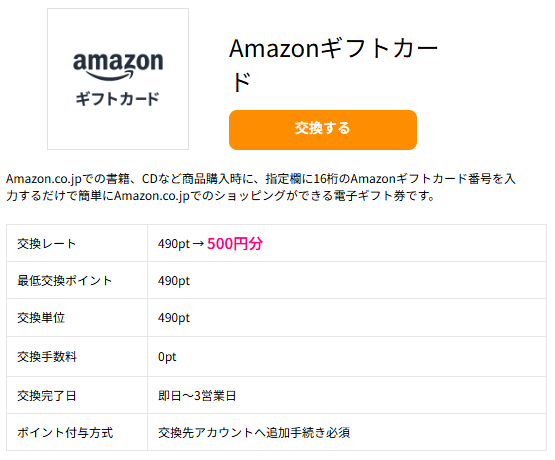
Task: Click the 490pt exchange unit value
Action: (x=174, y=318)
